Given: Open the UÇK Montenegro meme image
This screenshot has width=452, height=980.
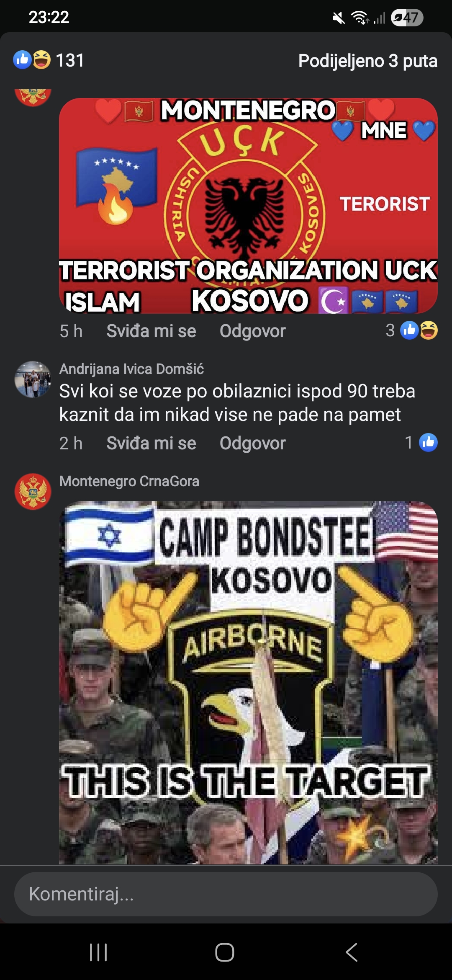Looking at the screenshot, I should (x=248, y=206).
